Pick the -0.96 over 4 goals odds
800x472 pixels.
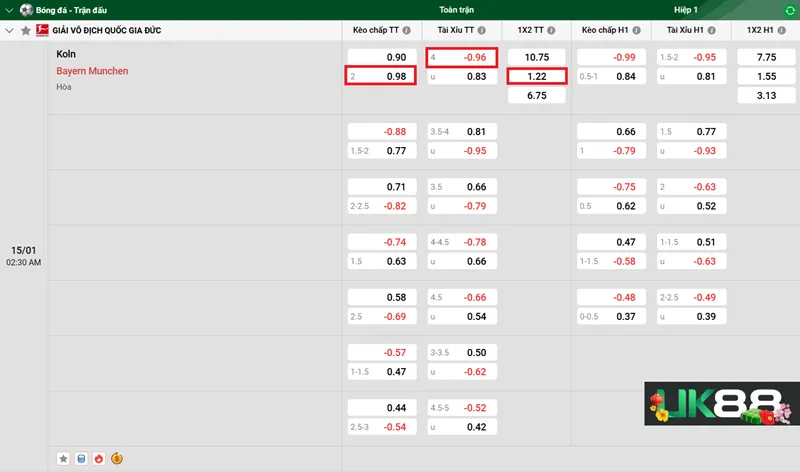[x=461, y=58]
